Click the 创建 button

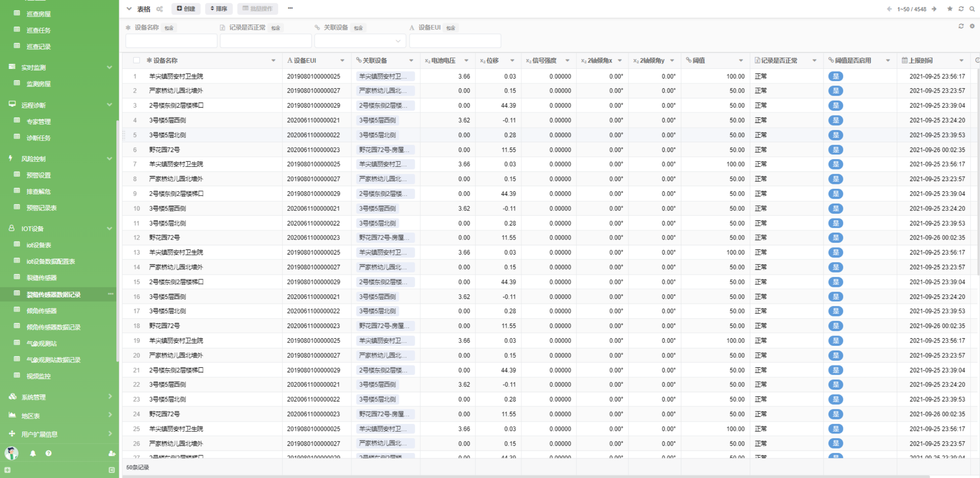[186, 8]
